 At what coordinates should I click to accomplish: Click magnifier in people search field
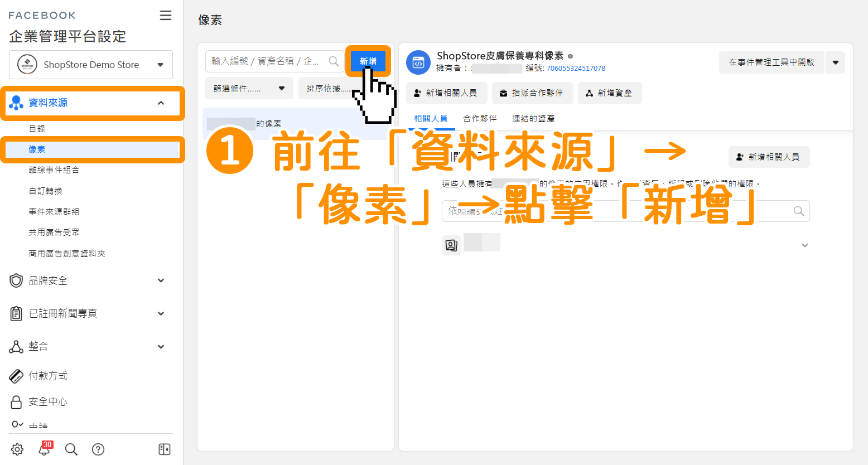tap(799, 211)
